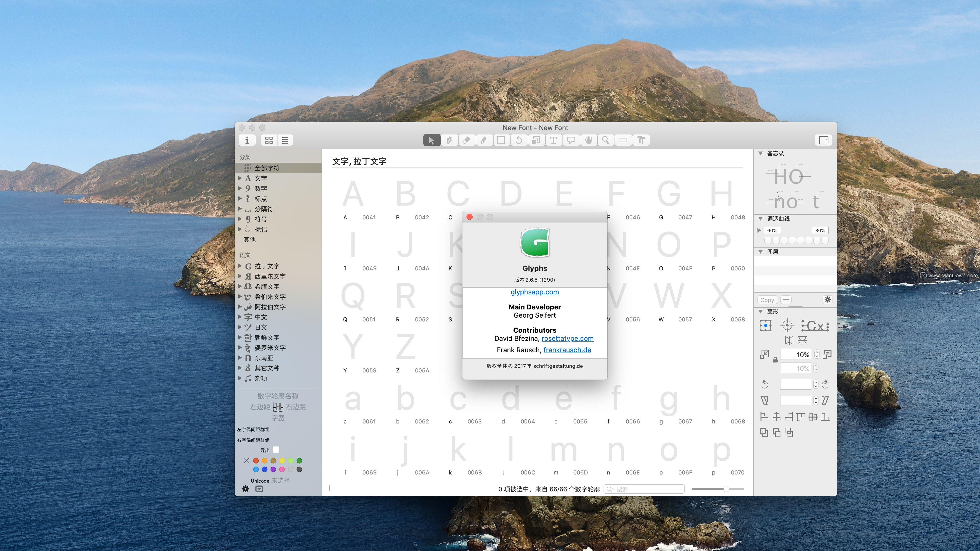Open frankrausch.de link
This screenshot has height=551, width=980.
click(567, 350)
